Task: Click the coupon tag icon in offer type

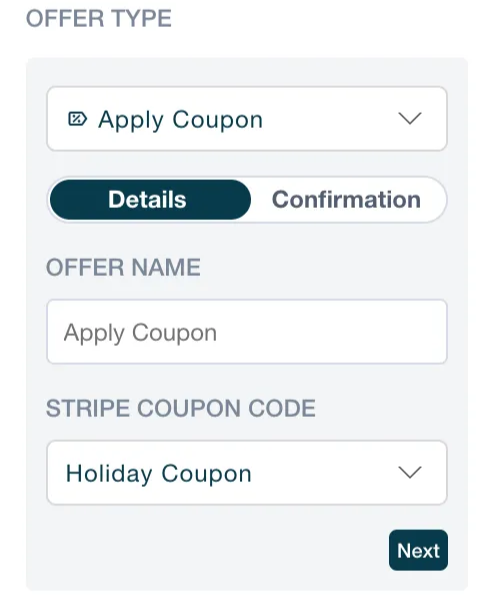Action: pos(78,119)
